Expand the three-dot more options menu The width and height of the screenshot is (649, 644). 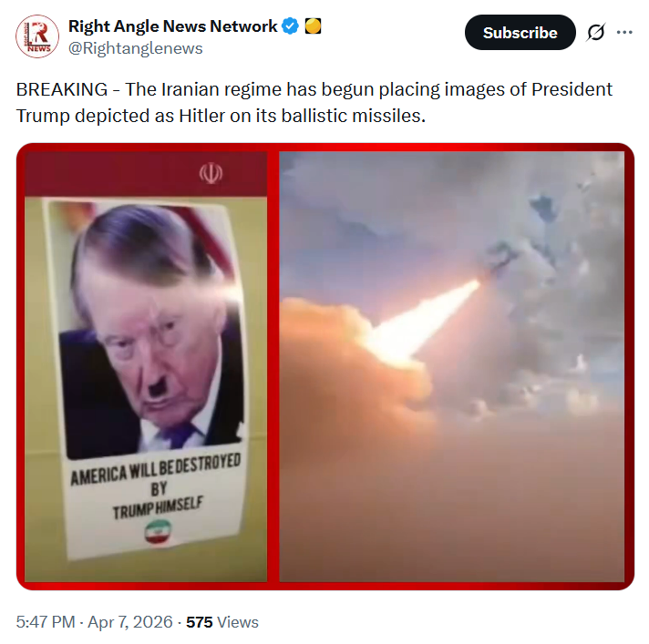pos(624,32)
